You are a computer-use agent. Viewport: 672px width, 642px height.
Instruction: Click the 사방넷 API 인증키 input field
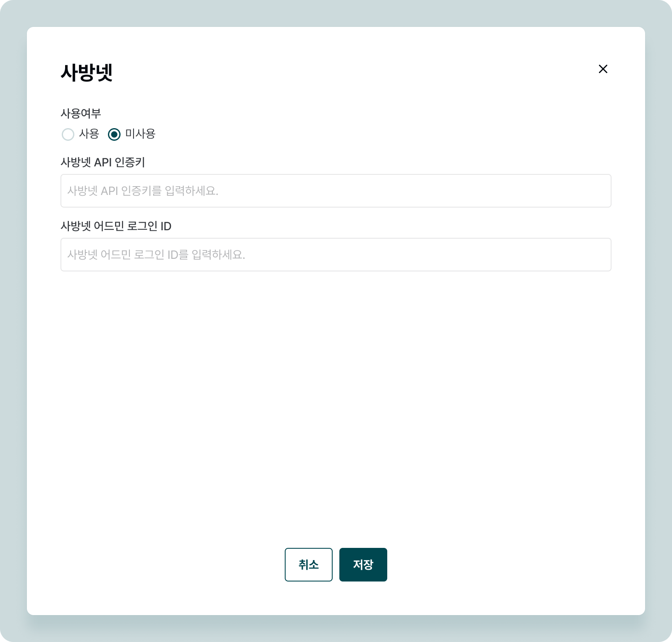pyautogui.click(x=336, y=191)
